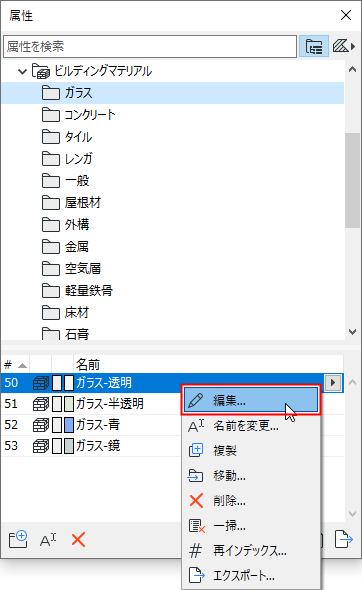This screenshot has width=362, height=590.
Task: Select 移動... from the context menu
Action: 251,476
